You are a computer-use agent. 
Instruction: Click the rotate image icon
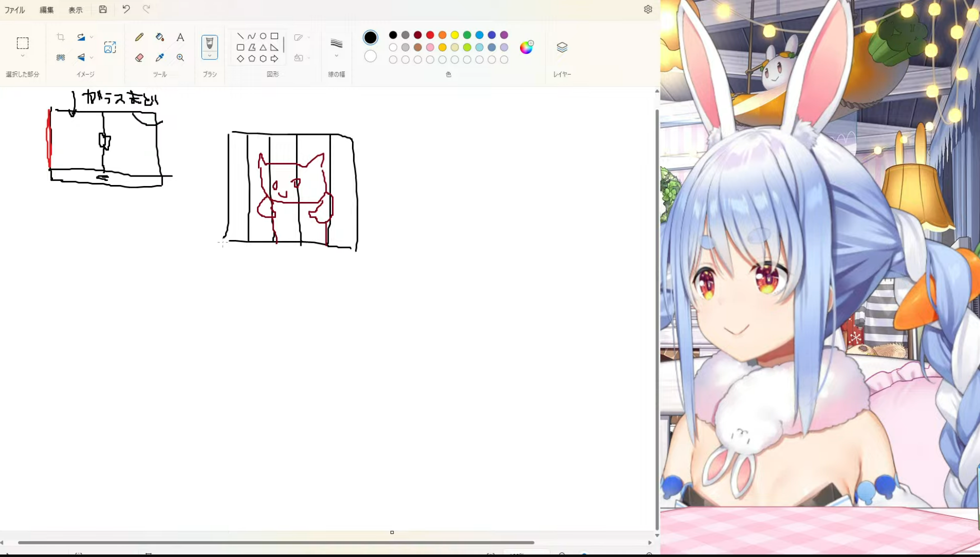click(81, 37)
